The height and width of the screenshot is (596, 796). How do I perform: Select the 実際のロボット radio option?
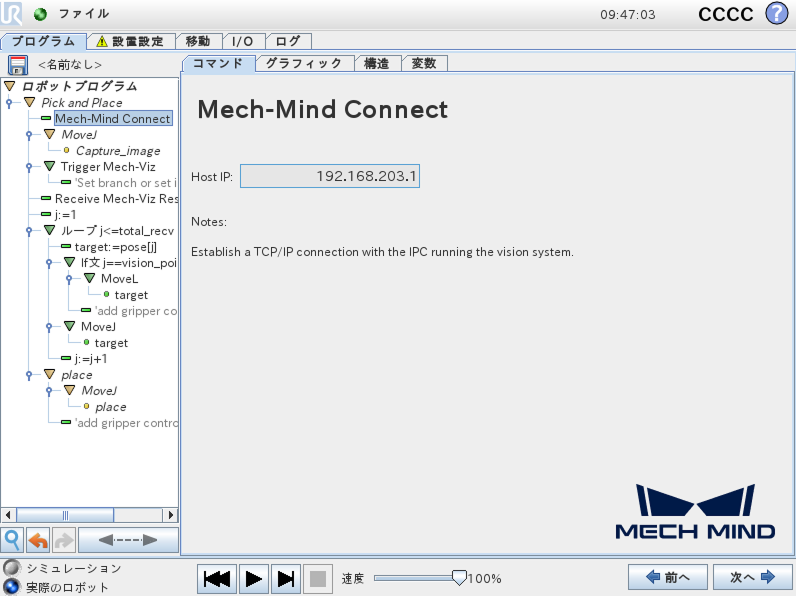click(x=11, y=587)
